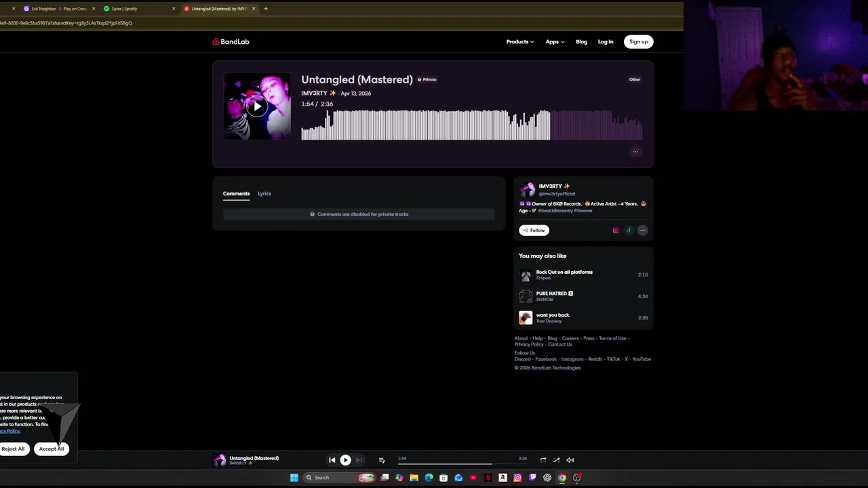This screenshot has width=868, height=488.
Task: Click the bottom player track thumbnail
Action: point(220,461)
